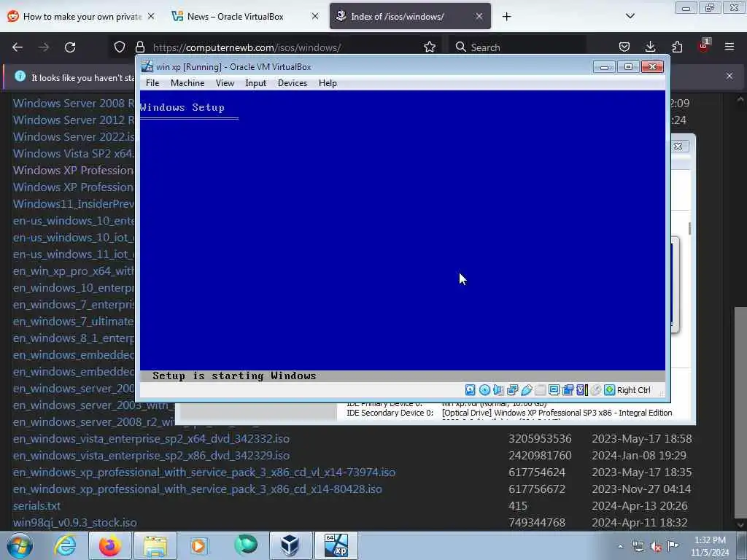The width and height of the screenshot is (747, 560).
Task: Open the Devices menu in VirtualBox
Action: click(293, 83)
